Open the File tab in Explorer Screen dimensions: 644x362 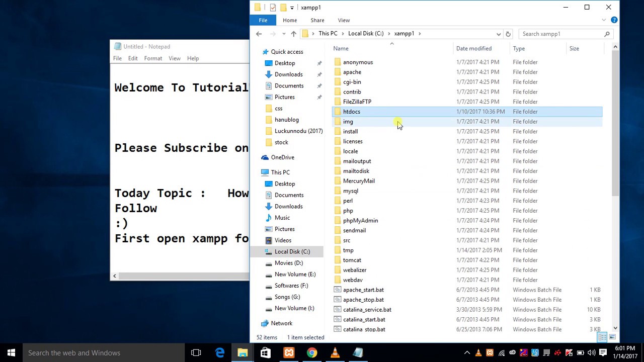(263, 20)
